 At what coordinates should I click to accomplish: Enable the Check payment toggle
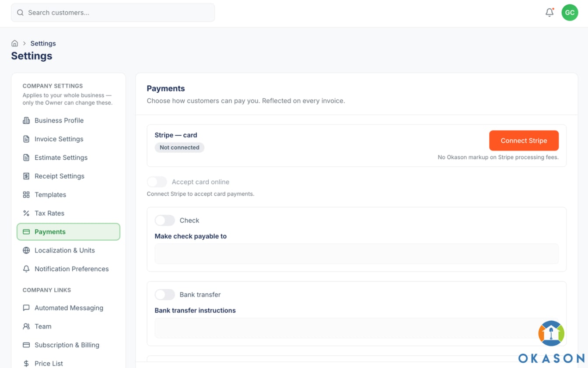click(x=165, y=220)
